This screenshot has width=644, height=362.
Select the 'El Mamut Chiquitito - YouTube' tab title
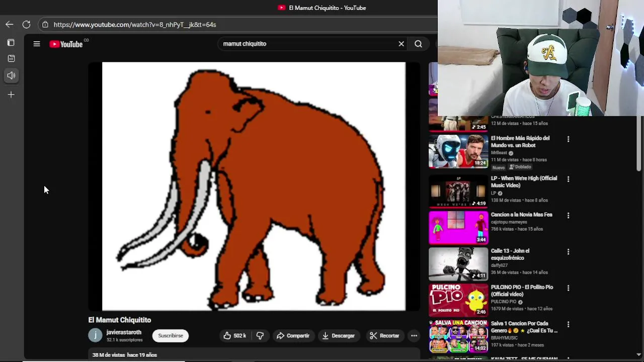pos(328,8)
